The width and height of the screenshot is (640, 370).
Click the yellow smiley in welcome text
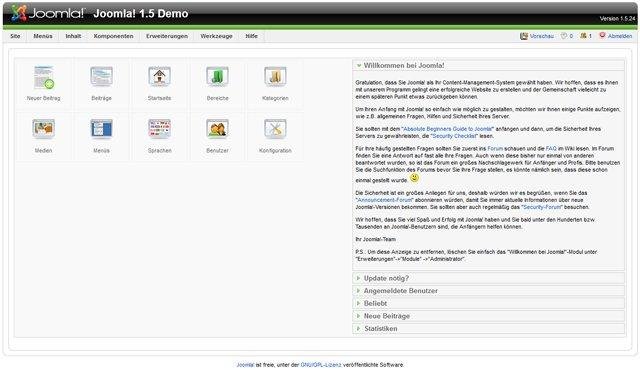[x=414, y=178]
